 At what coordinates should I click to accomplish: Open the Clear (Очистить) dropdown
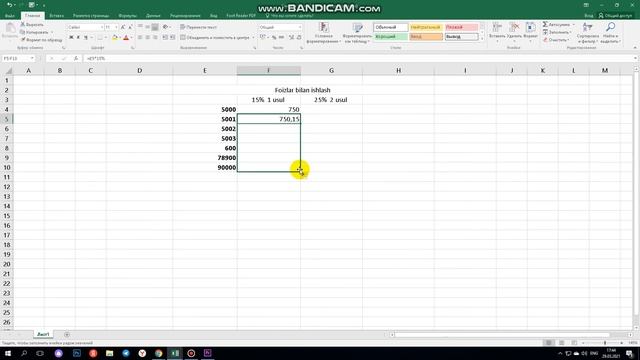click(x=556, y=40)
